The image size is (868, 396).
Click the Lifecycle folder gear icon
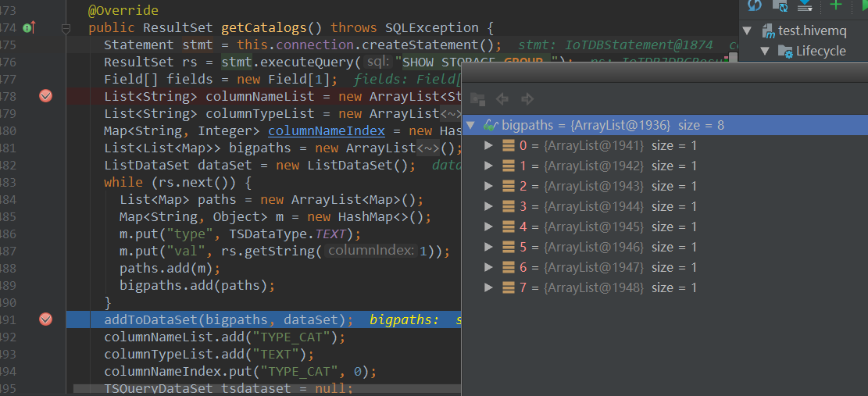(785, 52)
